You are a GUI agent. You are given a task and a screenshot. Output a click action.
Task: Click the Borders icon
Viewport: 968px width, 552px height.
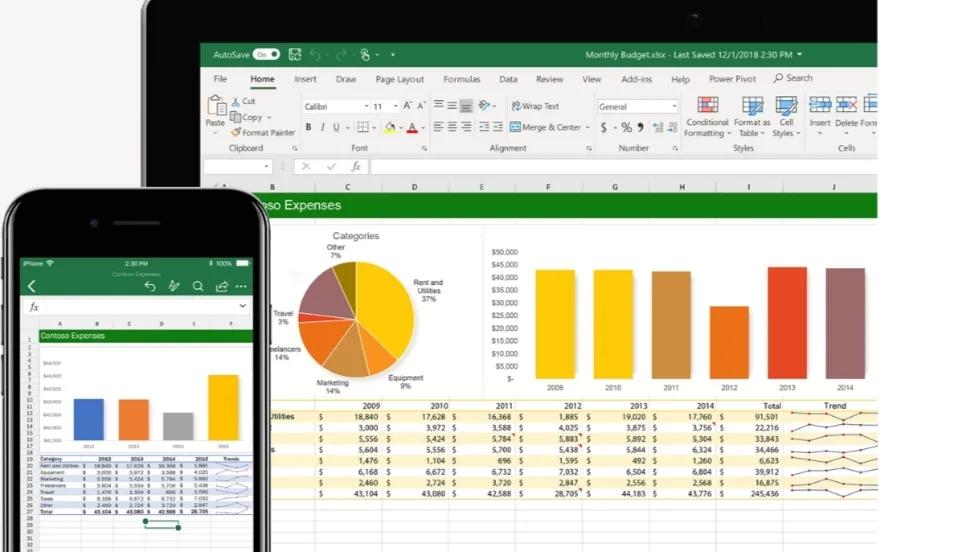363,127
